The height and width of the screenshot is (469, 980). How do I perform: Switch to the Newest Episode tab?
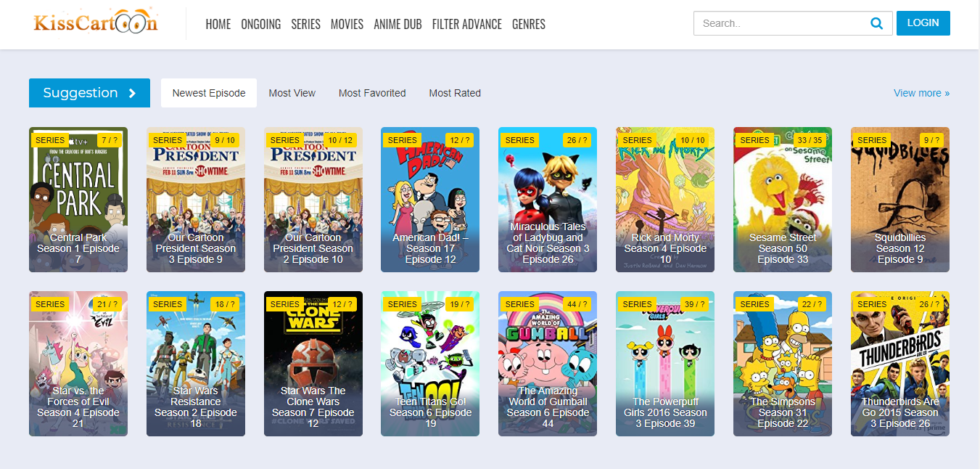[209, 93]
